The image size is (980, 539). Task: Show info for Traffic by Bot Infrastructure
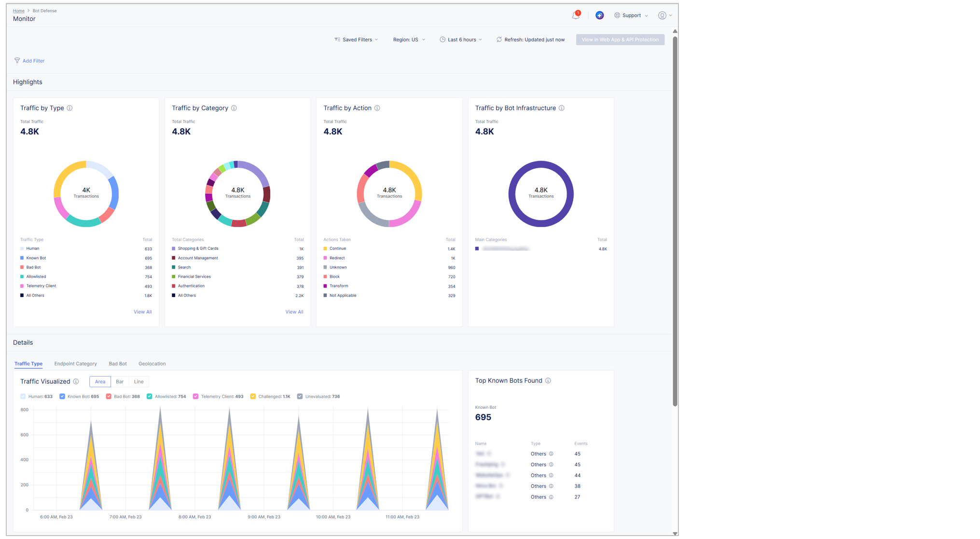562,108
